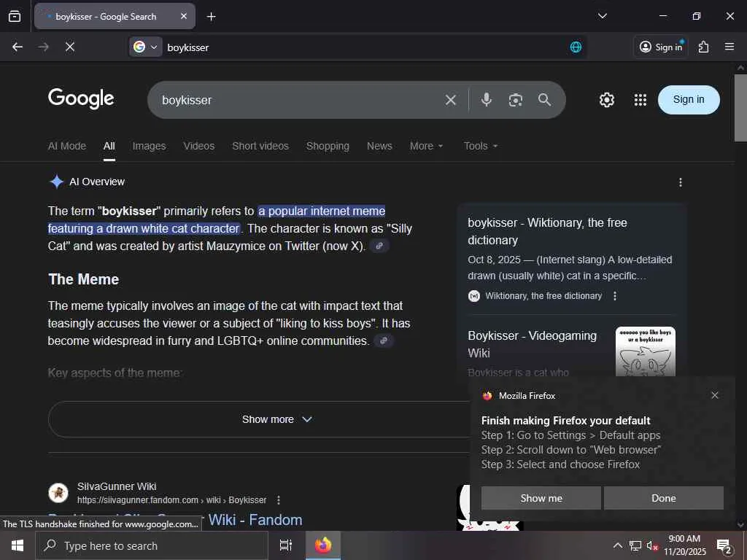This screenshot has width=747, height=560.
Task: Open the Extensions puzzle icon
Action: 704,47
